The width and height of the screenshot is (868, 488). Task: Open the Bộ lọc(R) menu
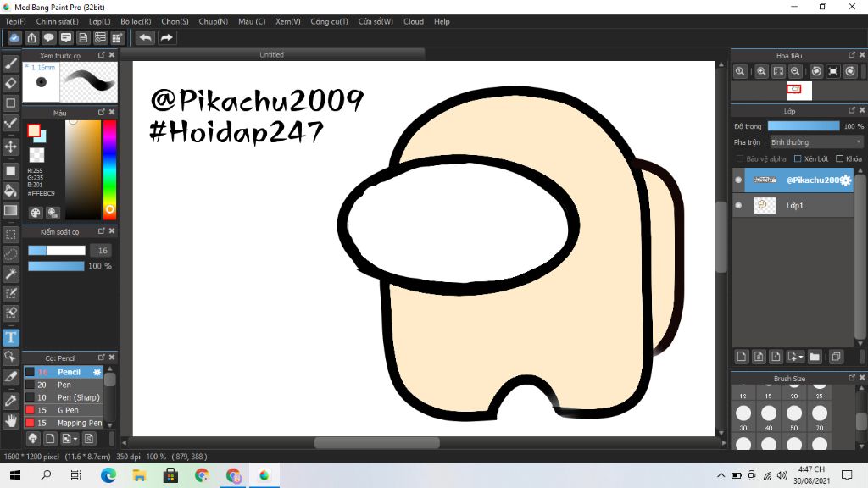click(x=136, y=21)
